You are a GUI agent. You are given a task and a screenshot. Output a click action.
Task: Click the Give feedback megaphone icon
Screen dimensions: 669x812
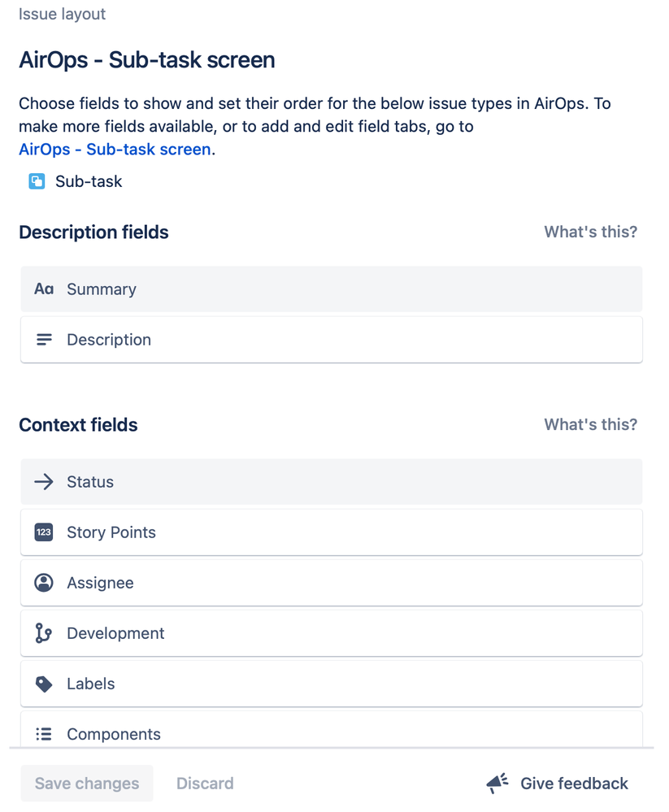coord(497,783)
